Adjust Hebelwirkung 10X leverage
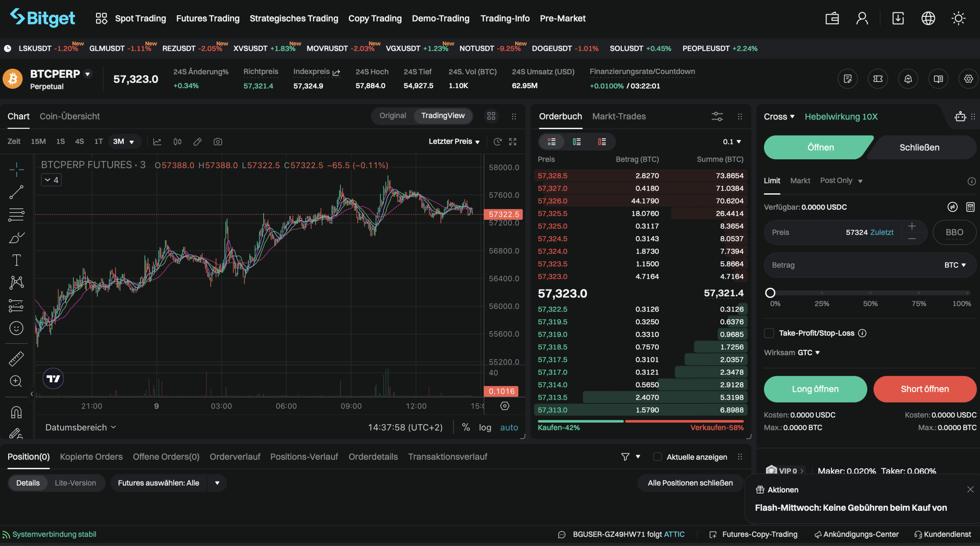 pos(841,117)
